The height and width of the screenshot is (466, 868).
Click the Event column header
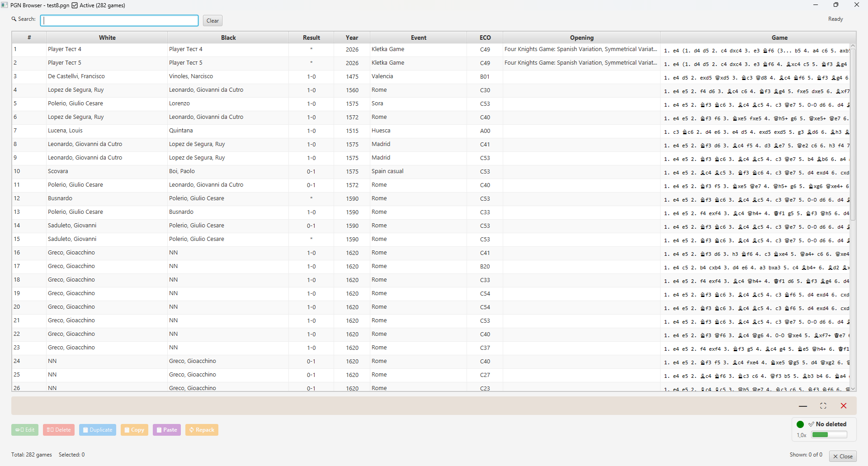point(419,38)
